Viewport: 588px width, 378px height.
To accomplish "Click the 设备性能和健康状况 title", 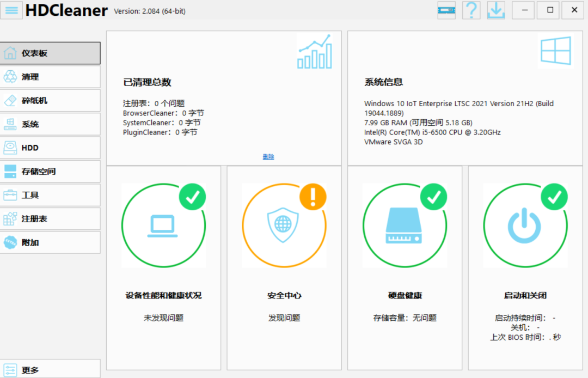I will coord(163,296).
